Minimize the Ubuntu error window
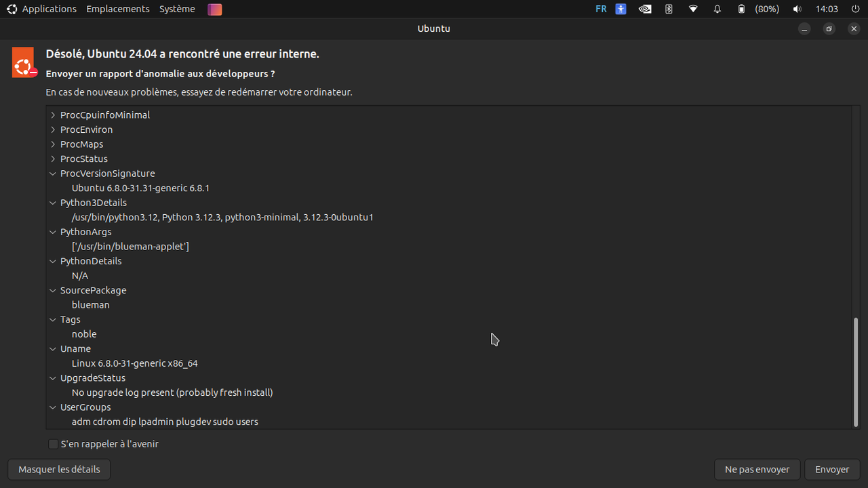The width and height of the screenshot is (868, 488). [x=804, y=28]
